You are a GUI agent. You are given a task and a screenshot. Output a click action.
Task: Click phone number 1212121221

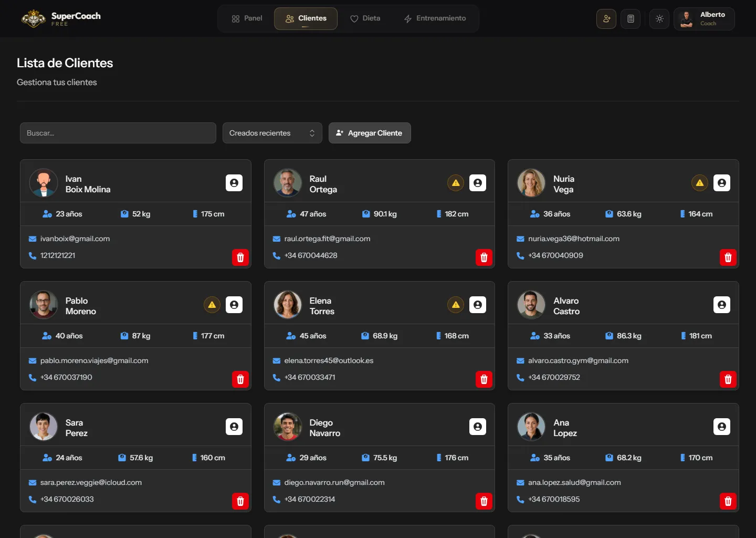(58, 255)
